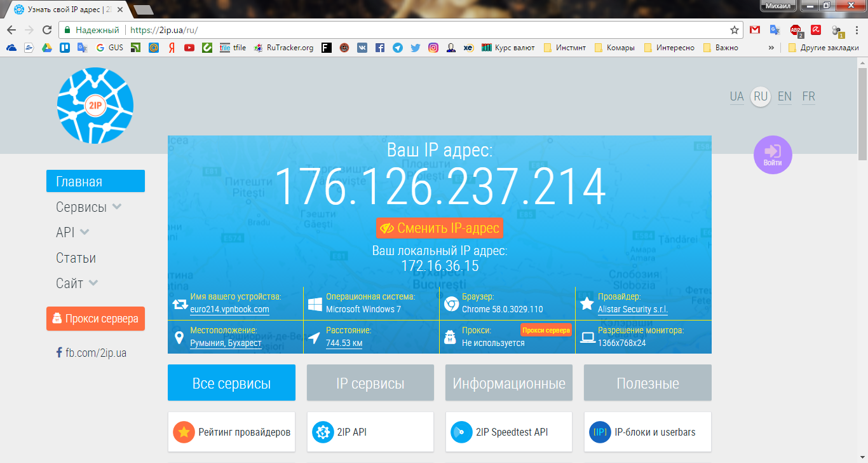Bookmark this page with the star icon
Image resolution: width=868 pixels, height=463 pixels.
(735, 30)
